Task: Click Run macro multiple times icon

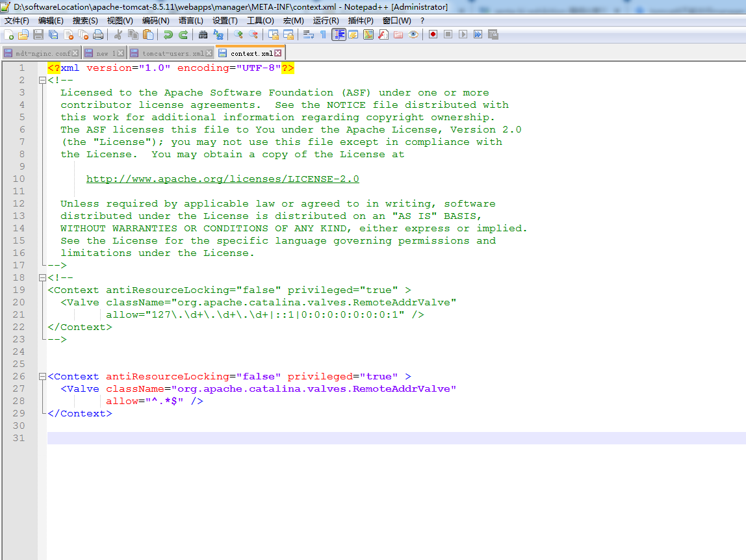Action: click(x=478, y=34)
